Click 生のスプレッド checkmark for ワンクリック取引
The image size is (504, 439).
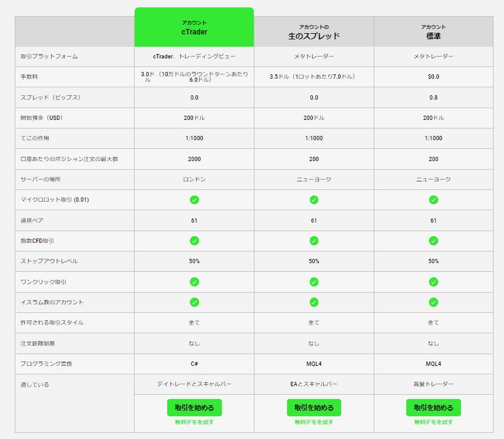tap(313, 282)
